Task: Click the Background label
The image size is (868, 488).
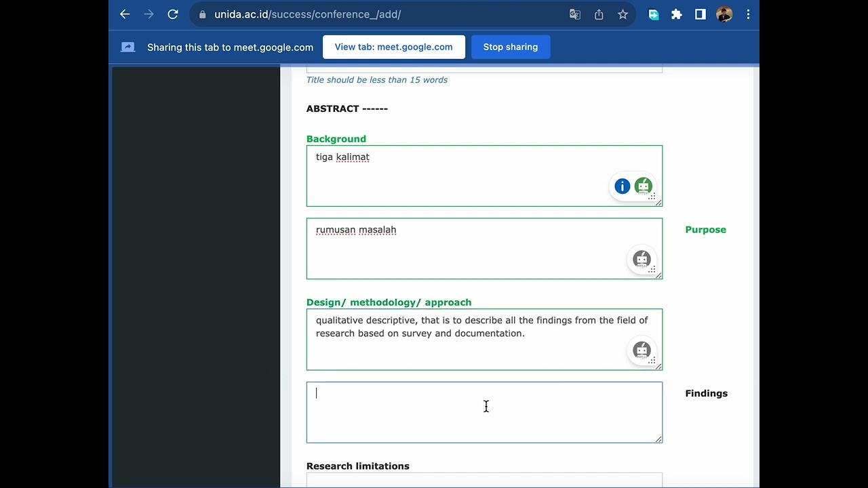Action: tap(336, 139)
